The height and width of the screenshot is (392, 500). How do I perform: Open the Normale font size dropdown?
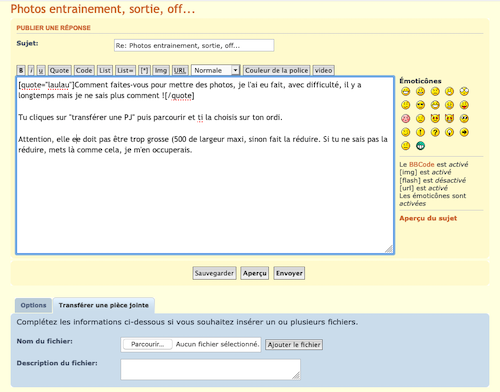[216, 70]
